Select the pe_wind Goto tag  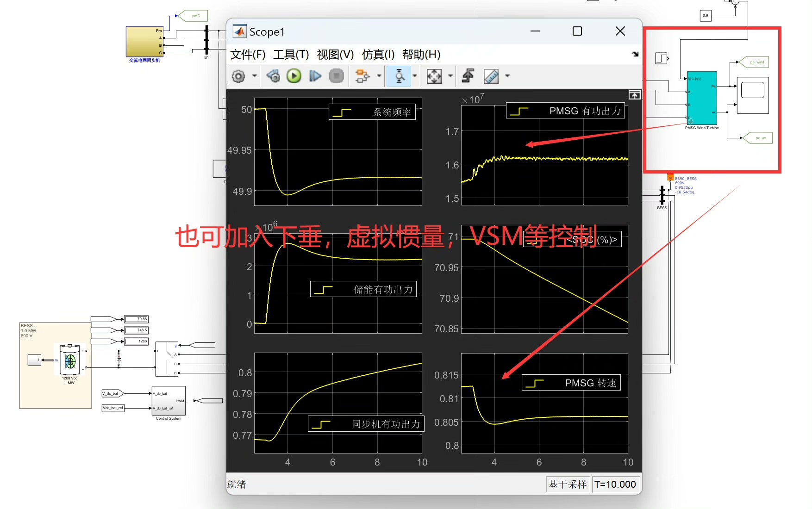pos(754,62)
